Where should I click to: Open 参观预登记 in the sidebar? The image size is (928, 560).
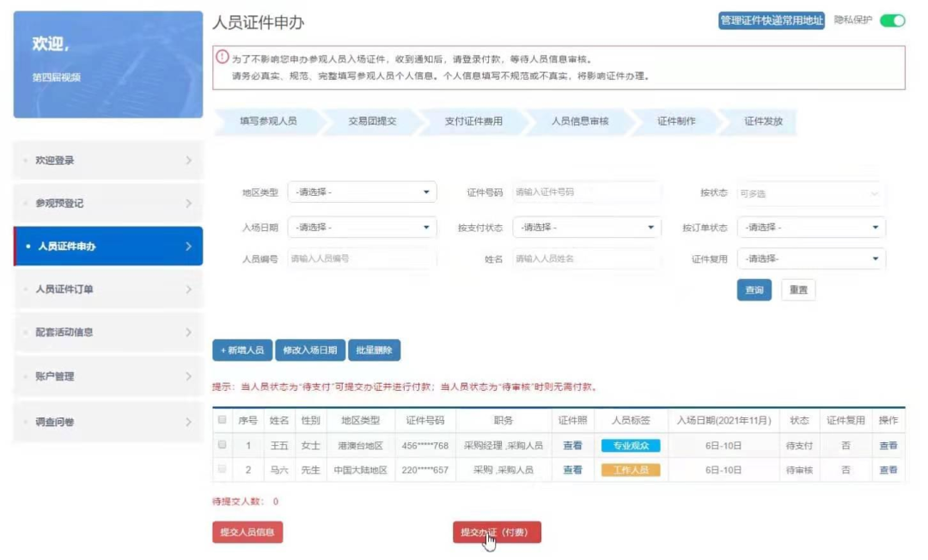[x=108, y=204]
